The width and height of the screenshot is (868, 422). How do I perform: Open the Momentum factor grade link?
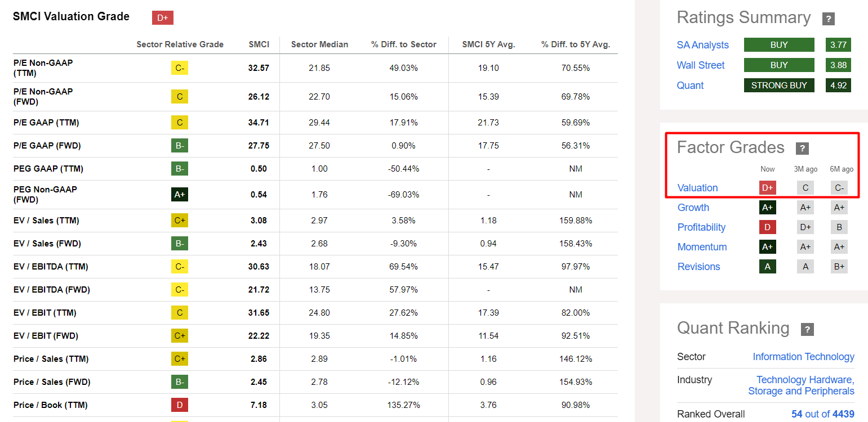pos(702,247)
